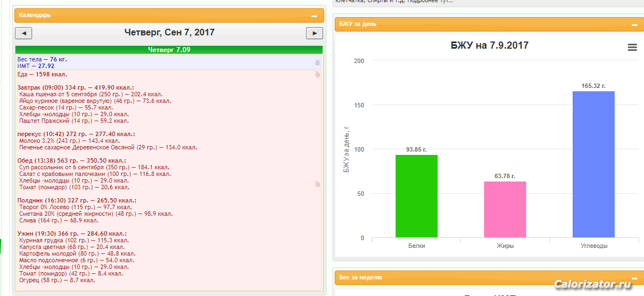Screen dimensions: 644x296
Task: Collapse the БЖУ за день panel
Action: pos(634,25)
